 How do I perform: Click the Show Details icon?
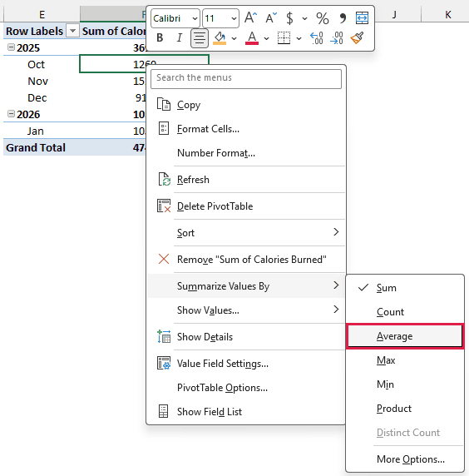pos(164,336)
